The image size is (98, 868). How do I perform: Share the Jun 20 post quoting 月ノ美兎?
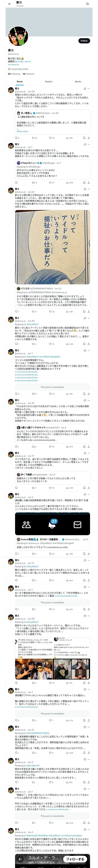click(89, 138)
